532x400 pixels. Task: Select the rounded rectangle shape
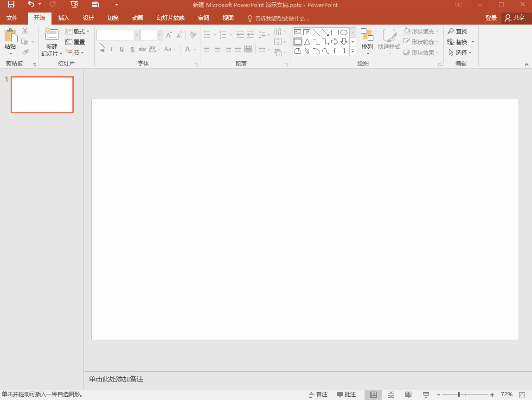pos(298,42)
